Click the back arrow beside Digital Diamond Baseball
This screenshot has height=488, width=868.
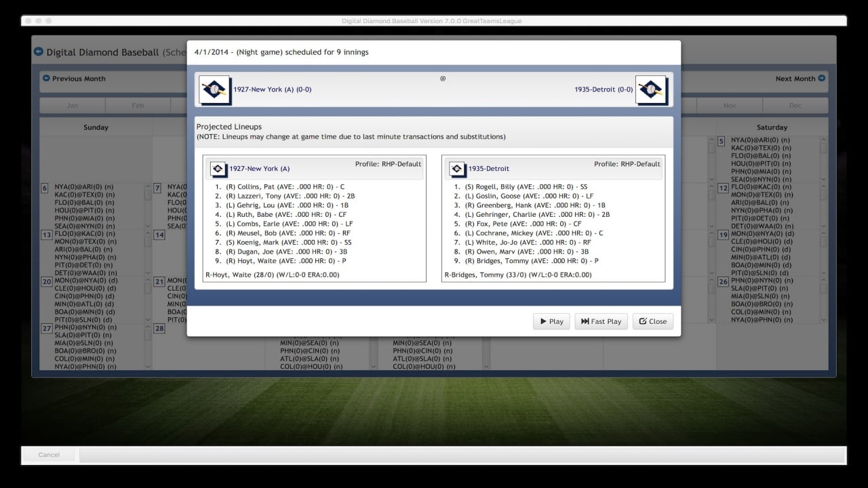pos(39,52)
